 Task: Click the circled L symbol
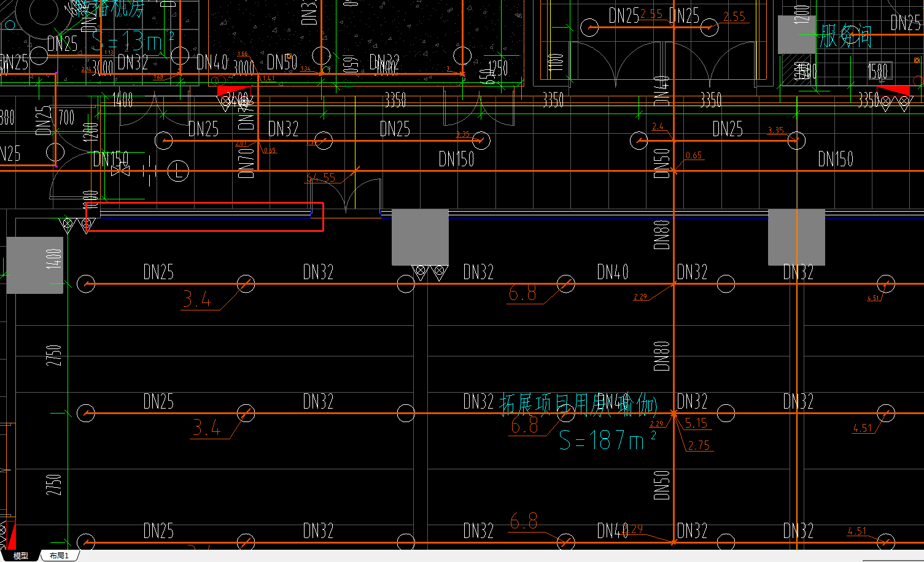coord(178,172)
